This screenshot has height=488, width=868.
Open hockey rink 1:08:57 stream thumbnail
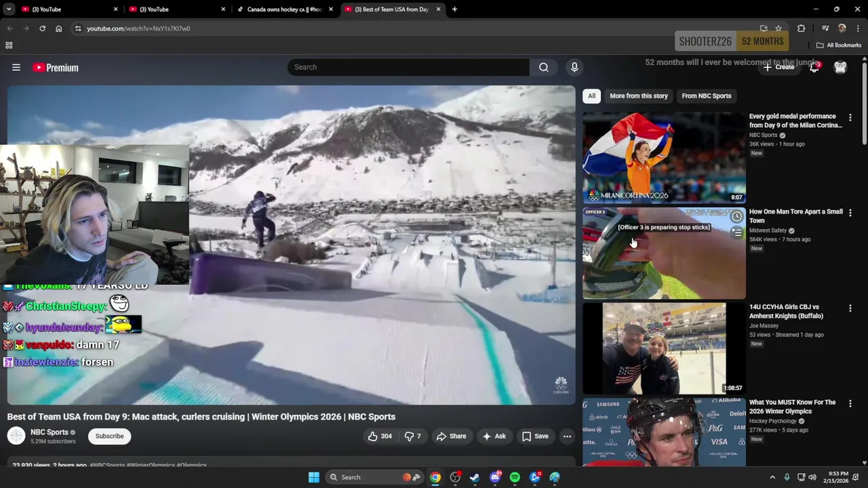pyautogui.click(x=664, y=348)
